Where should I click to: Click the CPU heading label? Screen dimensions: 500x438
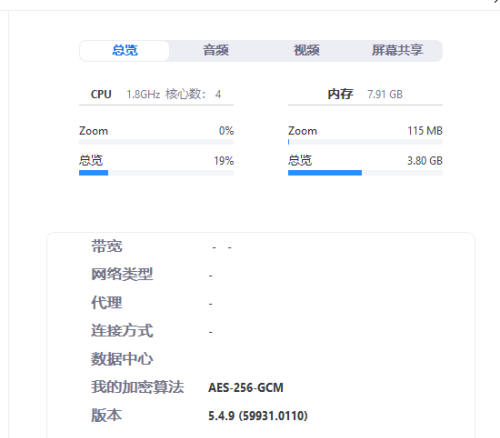click(x=101, y=94)
